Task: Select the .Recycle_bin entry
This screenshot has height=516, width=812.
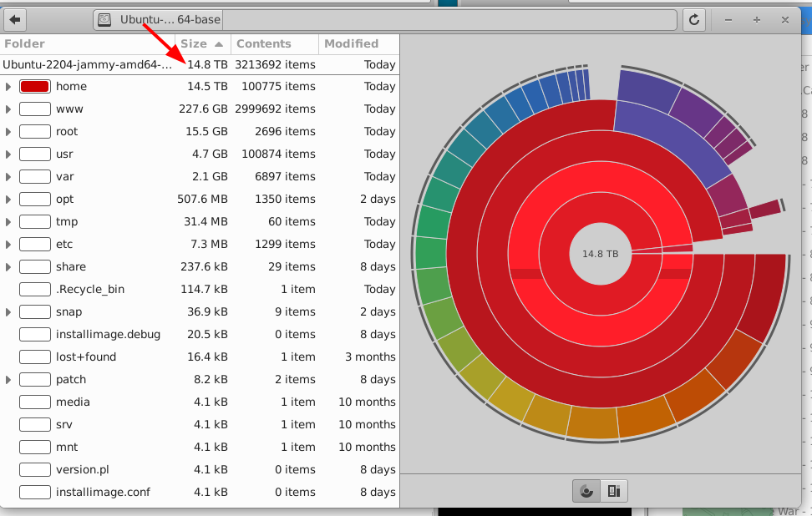Action: click(89, 290)
